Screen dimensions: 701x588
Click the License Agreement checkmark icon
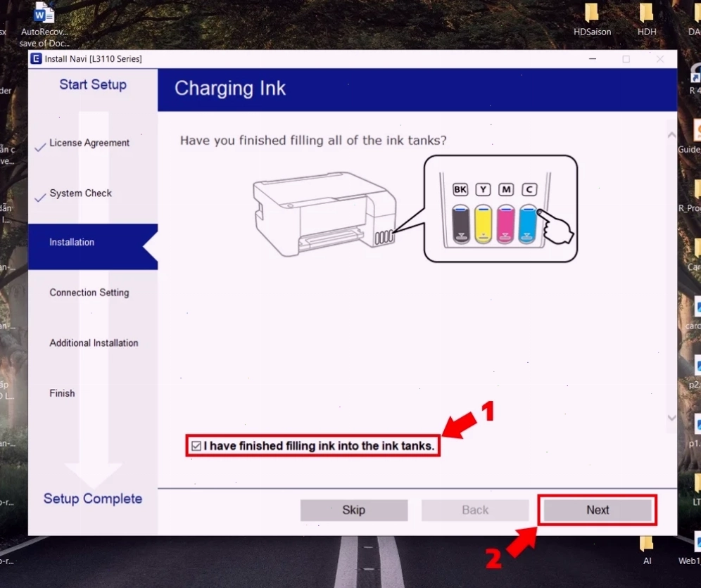pyautogui.click(x=40, y=147)
